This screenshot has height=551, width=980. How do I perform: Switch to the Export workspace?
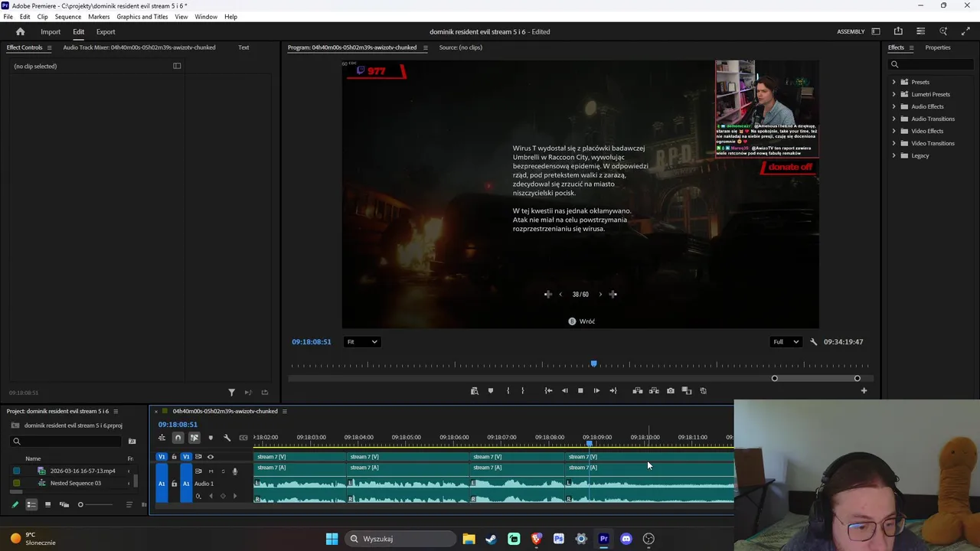click(x=106, y=31)
